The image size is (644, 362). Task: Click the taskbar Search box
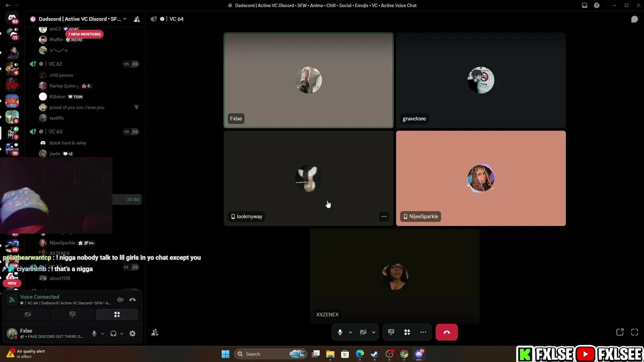pyautogui.click(x=272, y=354)
